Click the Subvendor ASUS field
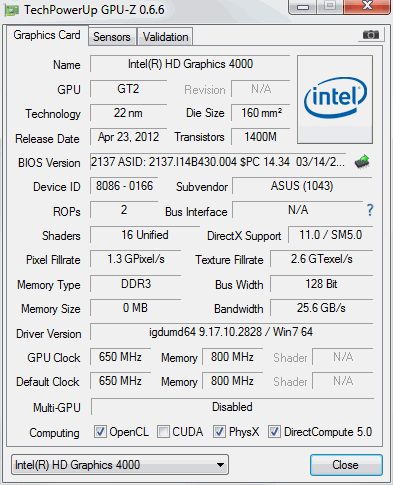393x485 pixels. point(302,186)
